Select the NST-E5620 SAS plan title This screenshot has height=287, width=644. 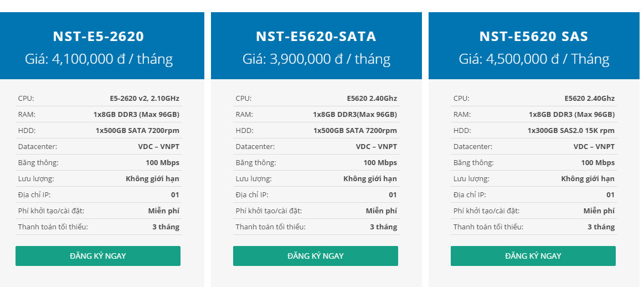click(x=534, y=37)
